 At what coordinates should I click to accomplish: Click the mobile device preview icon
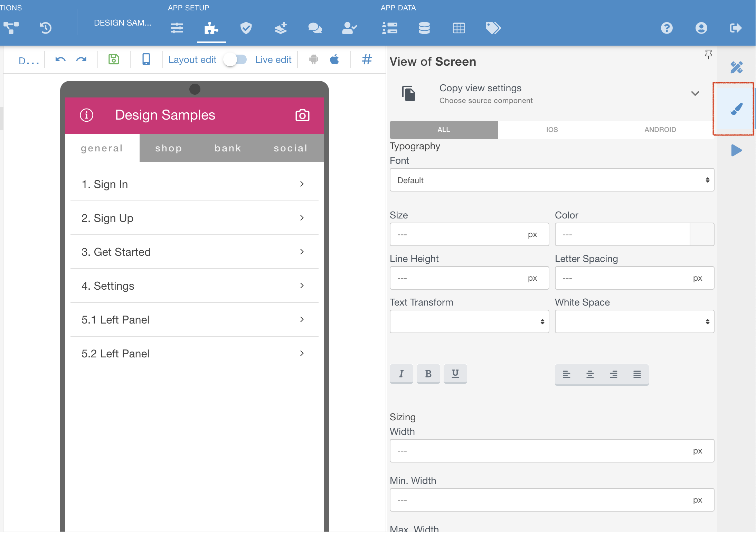coord(146,59)
